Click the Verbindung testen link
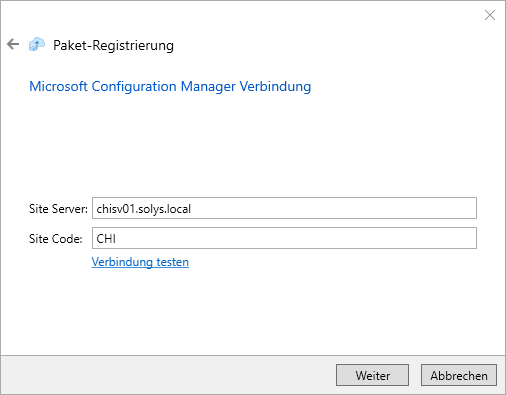Image resolution: width=506 pixels, height=395 pixels. tap(140, 262)
